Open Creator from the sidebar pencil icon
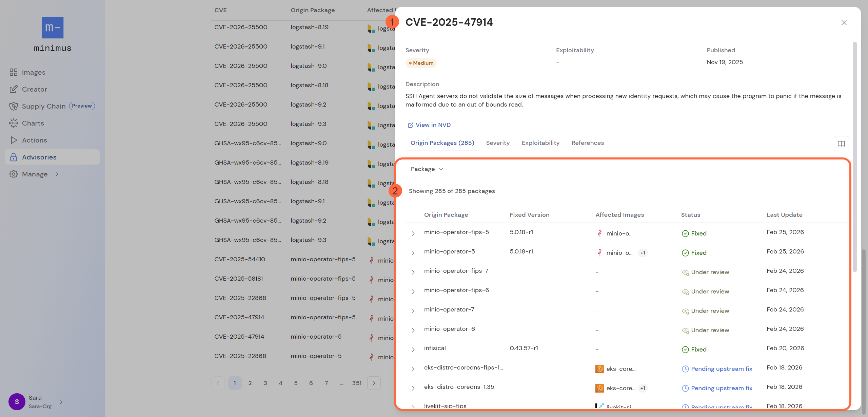 14,89
